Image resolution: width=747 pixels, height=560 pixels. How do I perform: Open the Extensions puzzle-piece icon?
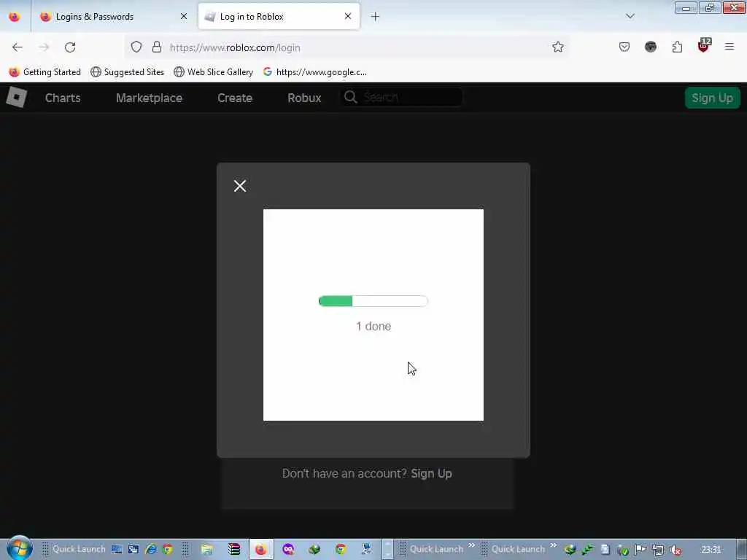point(677,47)
